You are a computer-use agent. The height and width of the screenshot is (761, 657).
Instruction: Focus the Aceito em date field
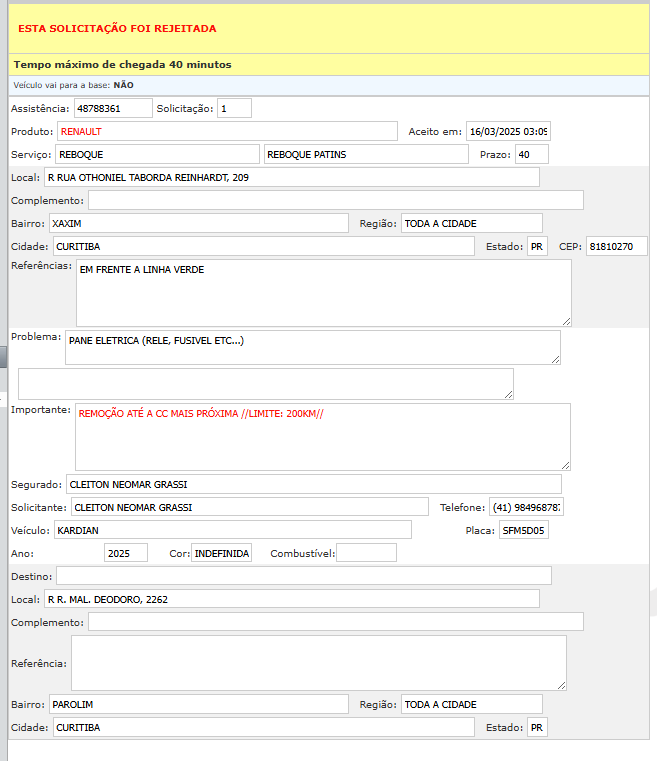click(x=508, y=132)
